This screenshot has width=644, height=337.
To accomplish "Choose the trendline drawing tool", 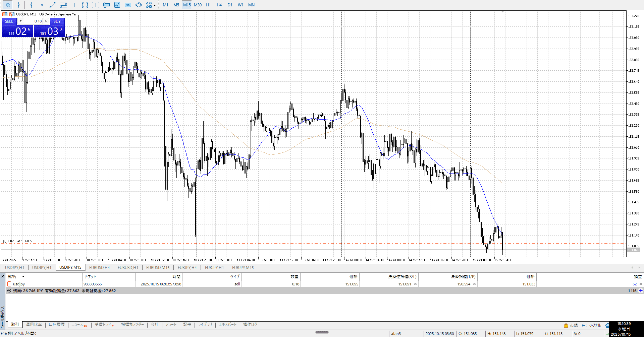I will (53, 5).
